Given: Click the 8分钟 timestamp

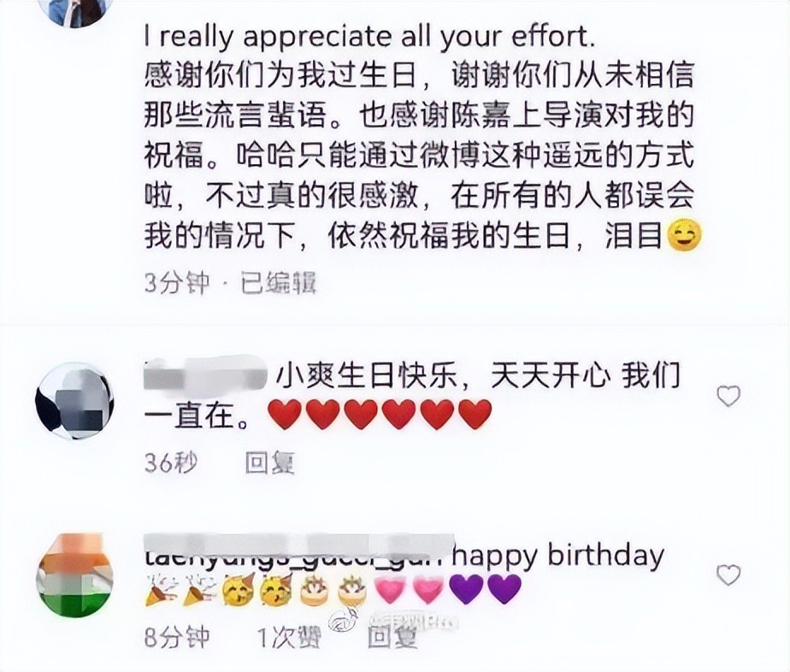Looking at the screenshot, I should [x=177, y=638].
